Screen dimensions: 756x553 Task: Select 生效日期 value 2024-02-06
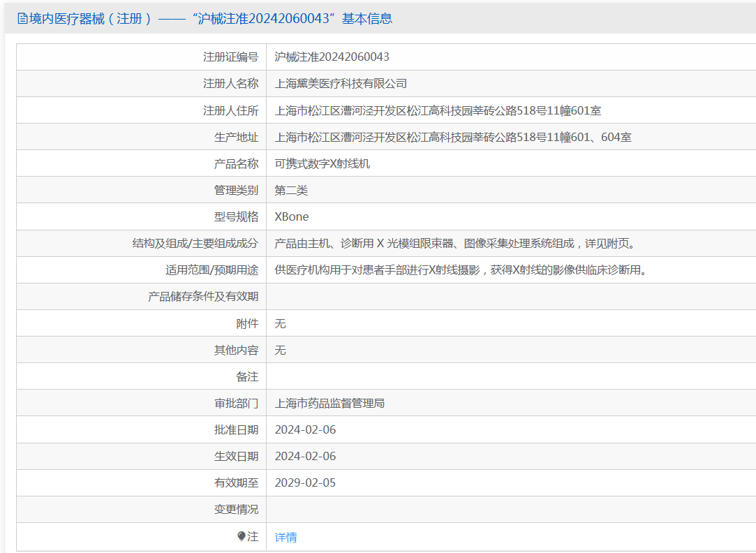305,456
